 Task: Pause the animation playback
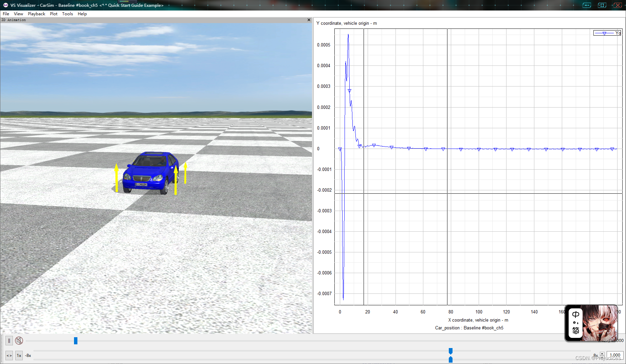tap(9, 341)
